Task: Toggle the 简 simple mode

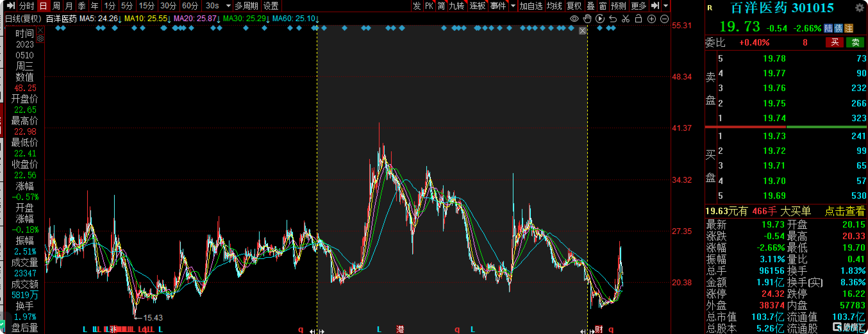Action: pyautogui.click(x=441, y=5)
